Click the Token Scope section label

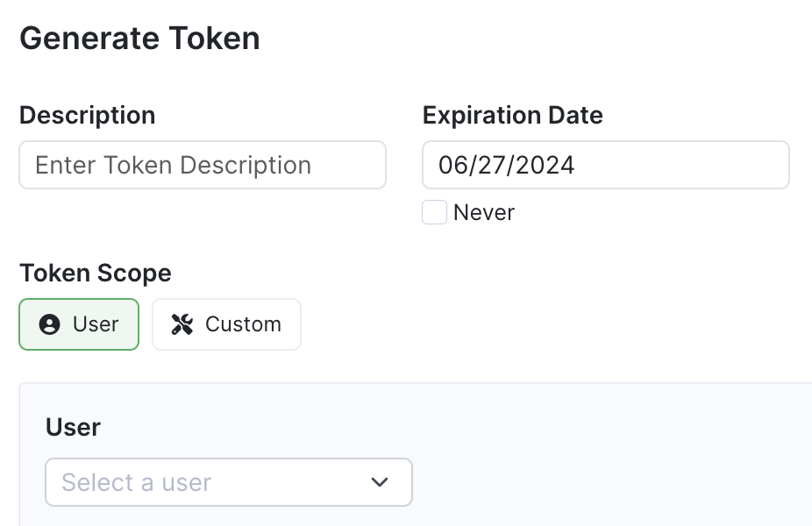point(96,273)
